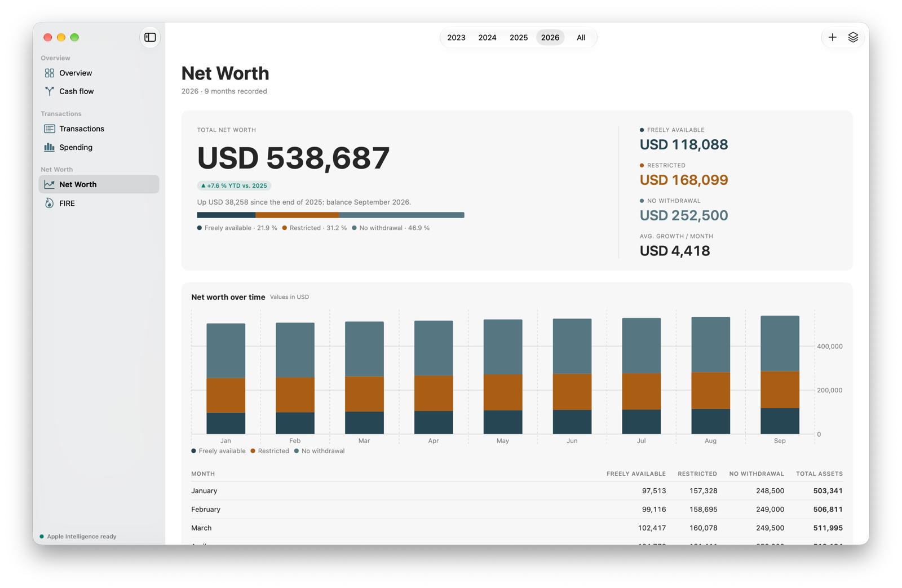Select the 2024 year tab
Viewport: 902px width, 588px height.
point(487,38)
